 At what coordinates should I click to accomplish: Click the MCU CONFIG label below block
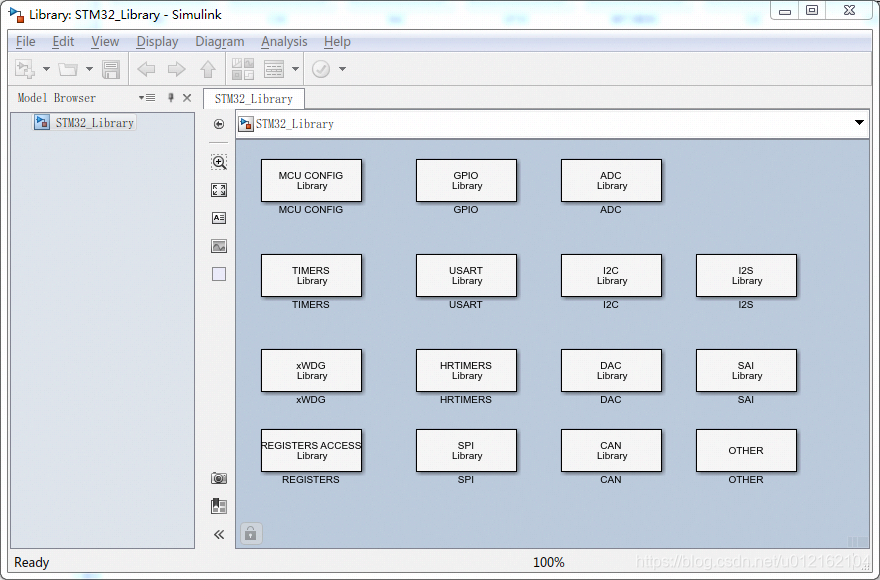(x=310, y=209)
